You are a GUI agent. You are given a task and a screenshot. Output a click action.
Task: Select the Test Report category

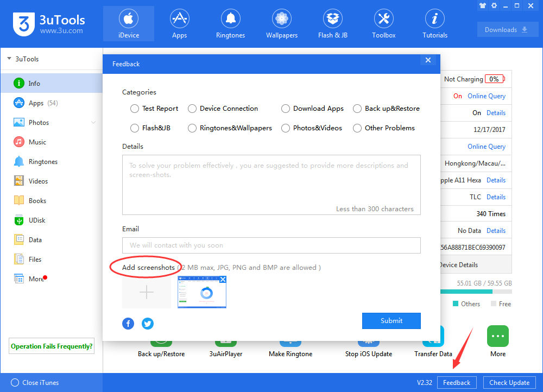tap(134, 109)
